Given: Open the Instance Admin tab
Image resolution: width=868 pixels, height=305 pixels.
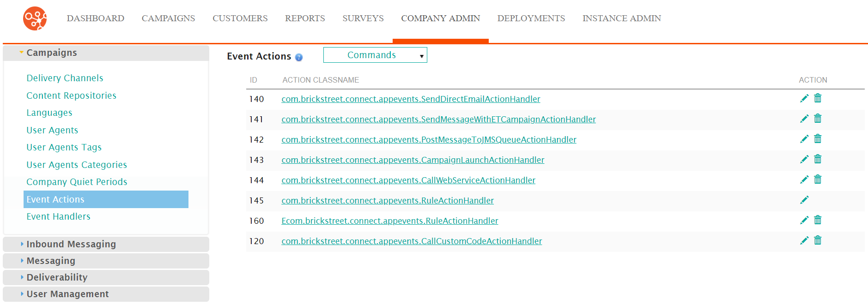Looking at the screenshot, I should tap(621, 18).
